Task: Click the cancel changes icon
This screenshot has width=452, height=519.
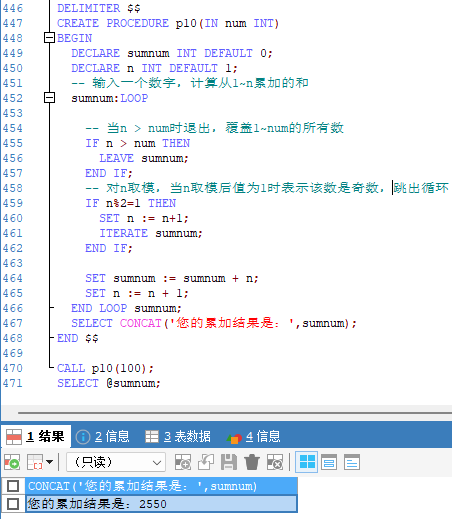Action: click(x=275, y=462)
